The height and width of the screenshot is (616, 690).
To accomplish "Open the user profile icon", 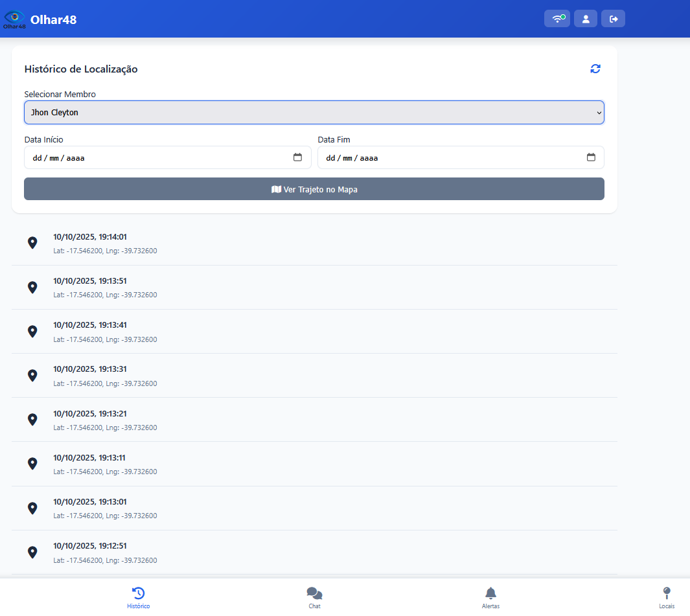I will pos(586,19).
